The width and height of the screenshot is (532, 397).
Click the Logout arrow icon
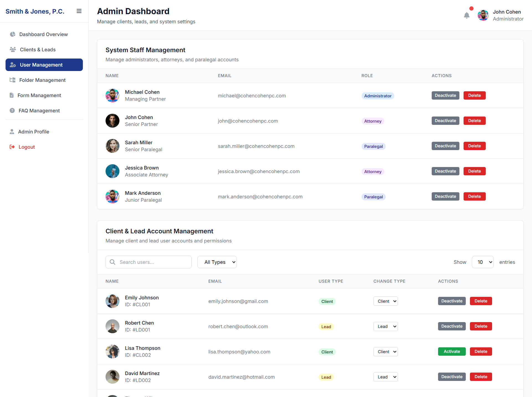coord(12,147)
